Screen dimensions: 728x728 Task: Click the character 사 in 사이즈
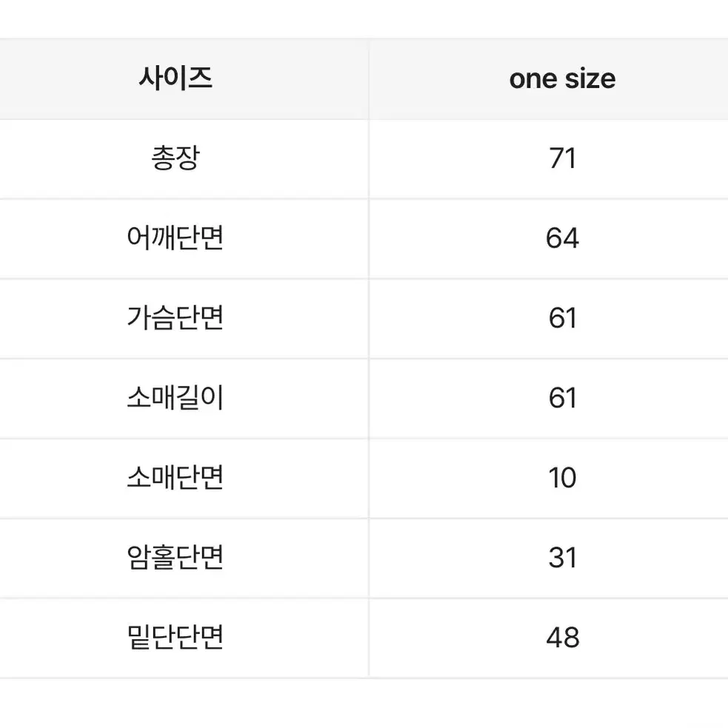pos(150,78)
